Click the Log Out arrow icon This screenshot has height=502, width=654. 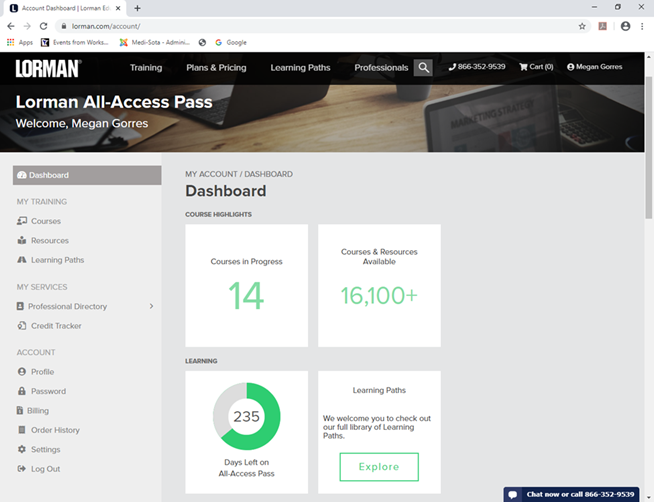[22, 469]
